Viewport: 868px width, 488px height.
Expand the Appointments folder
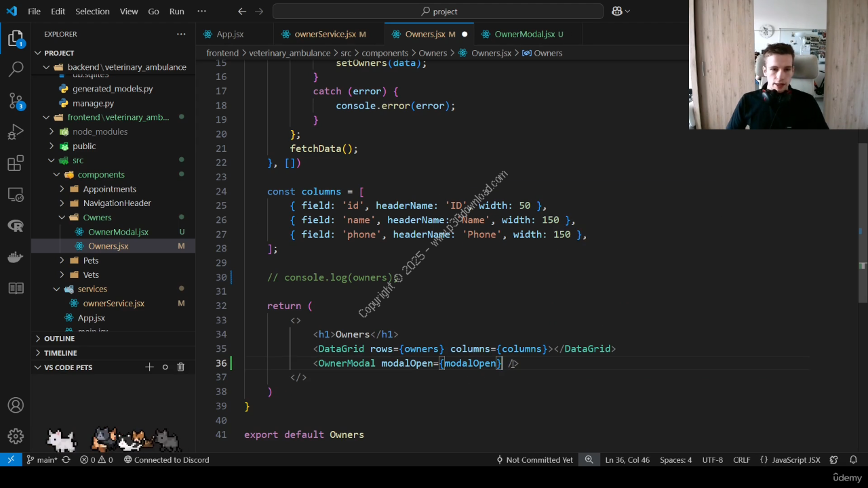(x=109, y=188)
